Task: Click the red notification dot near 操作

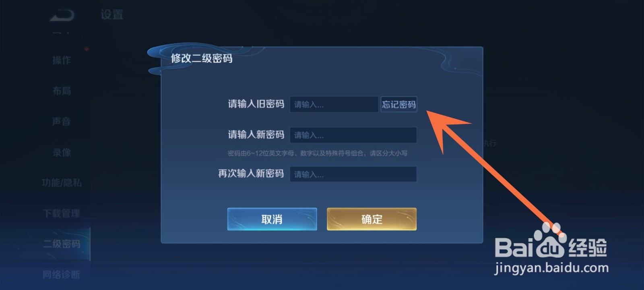Action: (87, 49)
